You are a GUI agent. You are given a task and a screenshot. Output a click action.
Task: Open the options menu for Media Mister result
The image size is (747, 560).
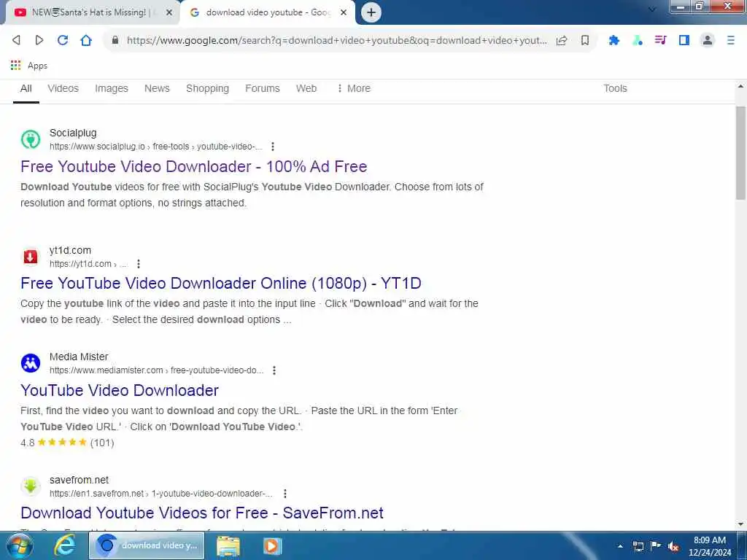pyautogui.click(x=274, y=370)
